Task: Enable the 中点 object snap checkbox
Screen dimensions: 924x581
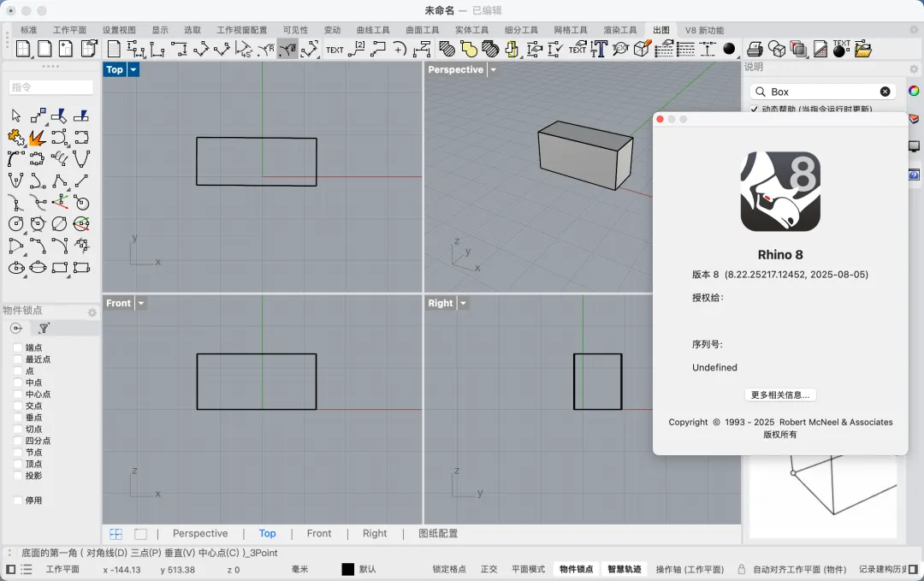Action: [x=18, y=382]
